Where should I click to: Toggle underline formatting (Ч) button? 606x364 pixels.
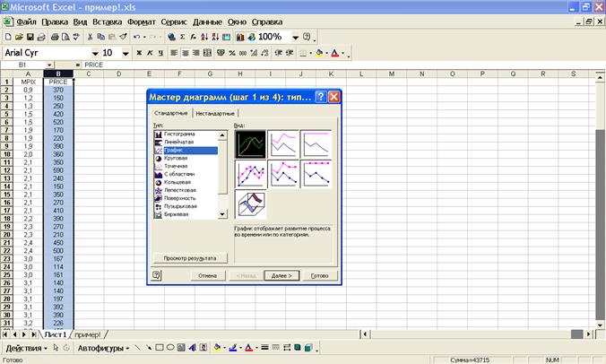click(160, 53)
